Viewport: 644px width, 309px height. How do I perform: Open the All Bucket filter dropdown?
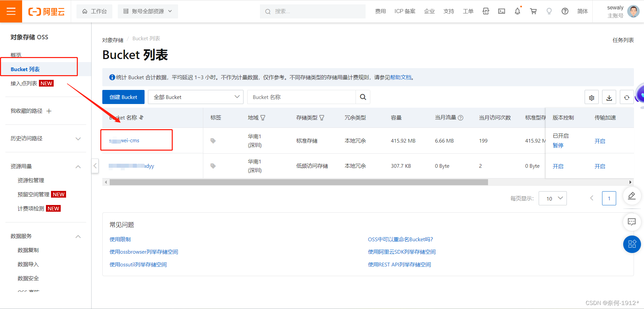click(196, 97)
